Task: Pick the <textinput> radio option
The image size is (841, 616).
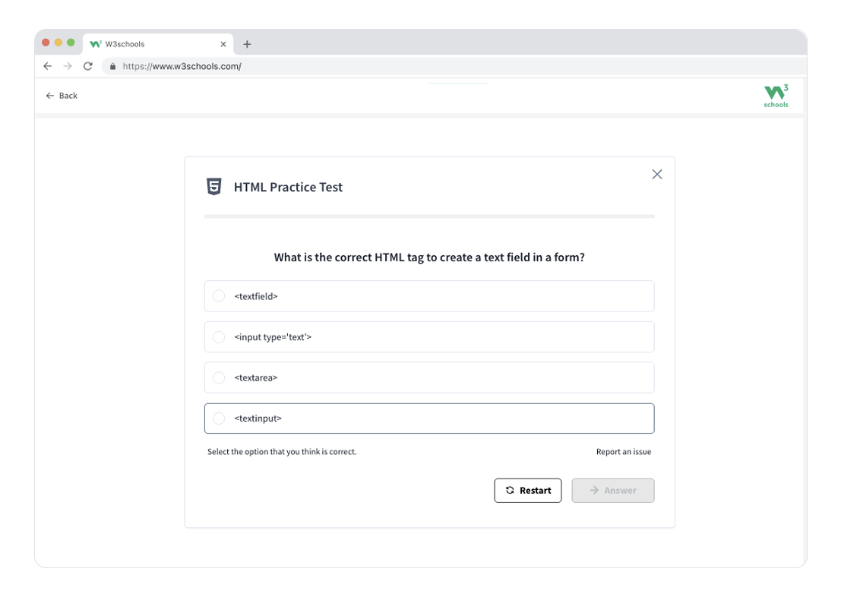Action: click(219, 419)
